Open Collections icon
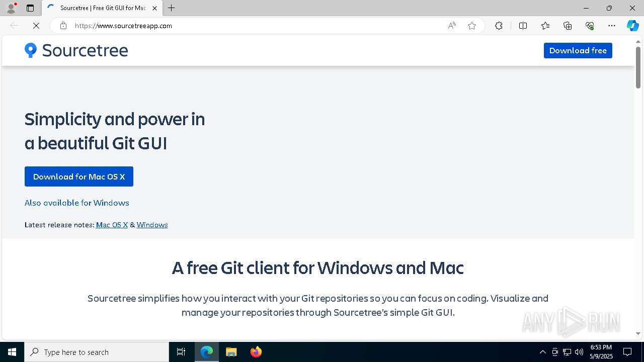The height and width of the screenshot is (362, 644). 568,26
